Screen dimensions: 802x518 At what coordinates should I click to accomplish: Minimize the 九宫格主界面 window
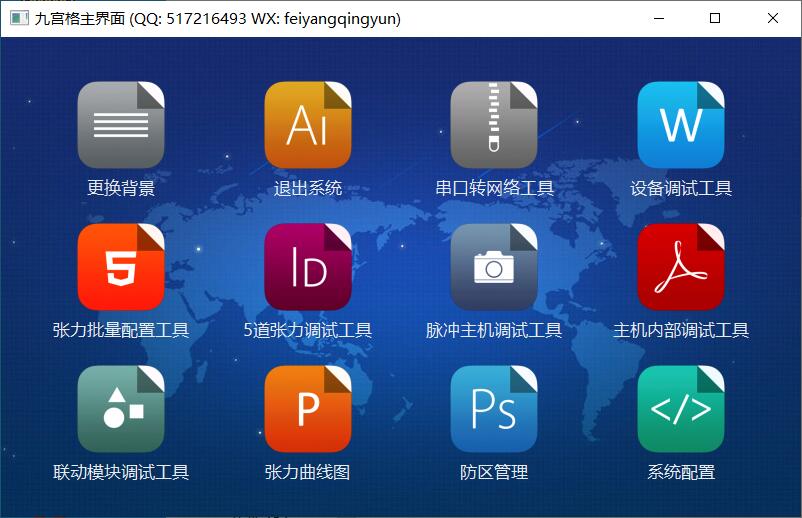(657, 18)
